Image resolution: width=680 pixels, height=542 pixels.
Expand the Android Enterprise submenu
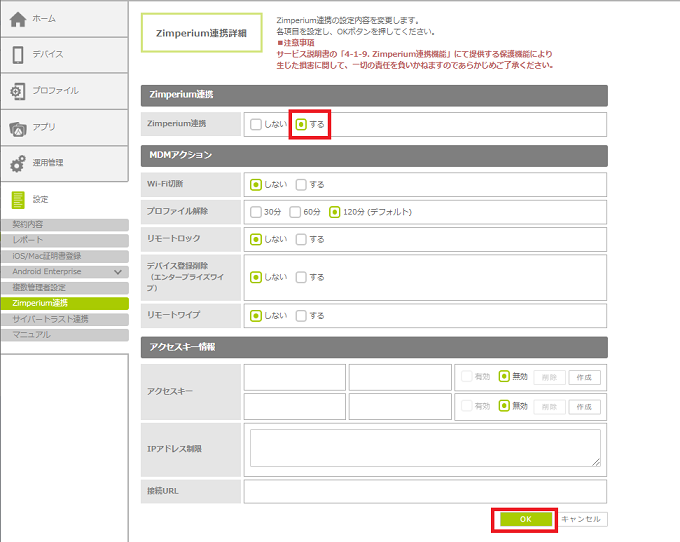click(x=118, y=272)
